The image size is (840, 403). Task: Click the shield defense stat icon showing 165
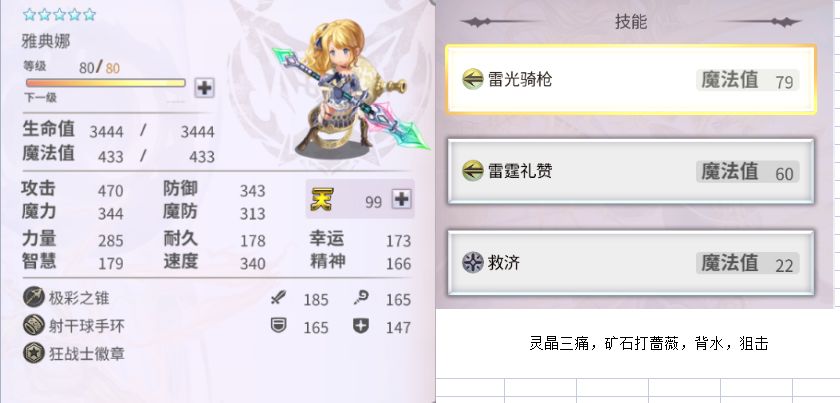278,325
